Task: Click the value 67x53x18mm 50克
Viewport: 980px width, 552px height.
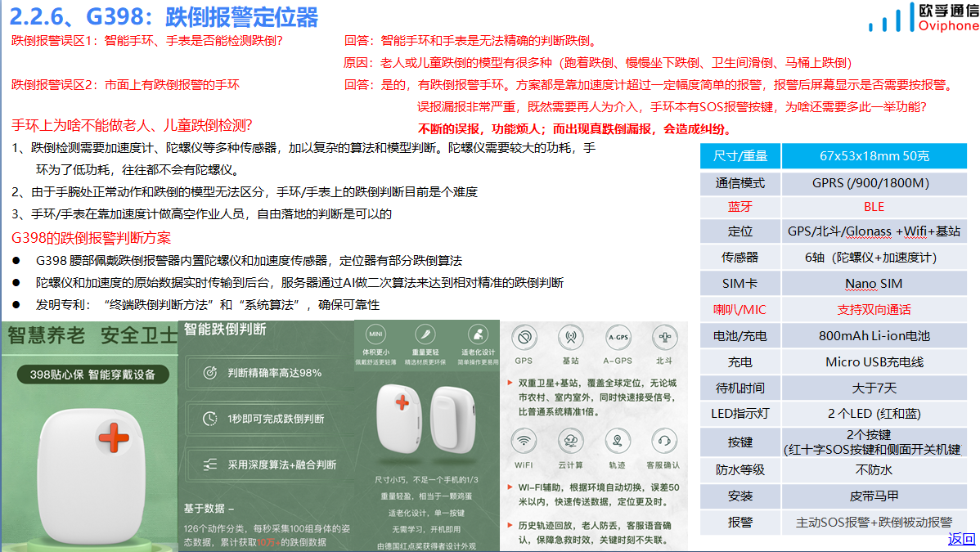Action: [874, 156]
